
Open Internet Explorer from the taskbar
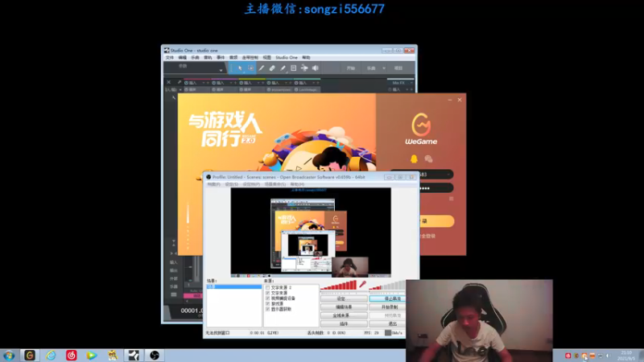pyautogui.click(x=51, y=356)
